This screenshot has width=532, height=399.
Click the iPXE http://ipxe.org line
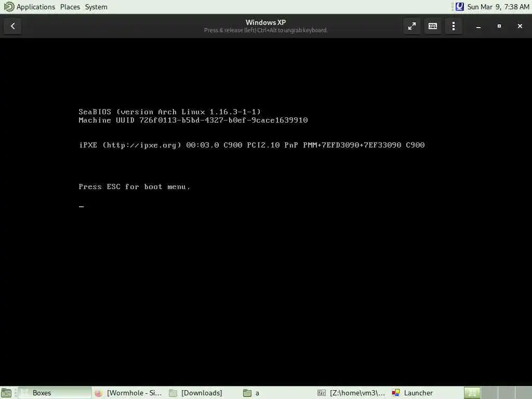[251, 145]
